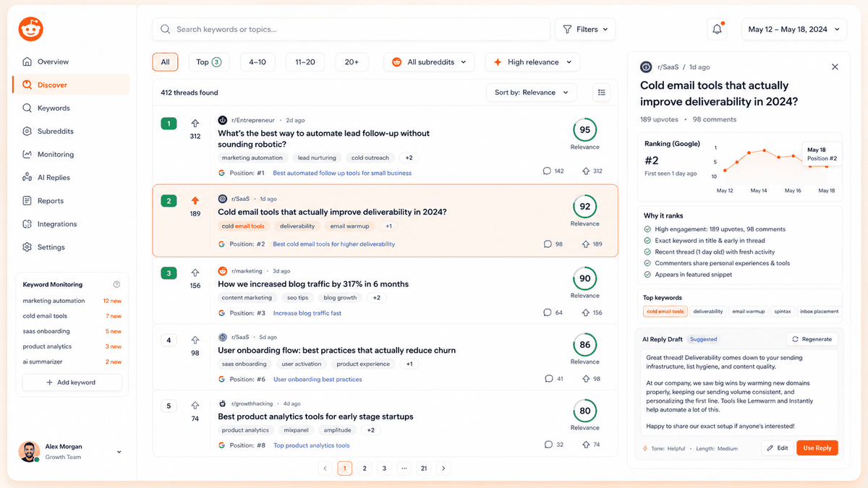Expand the Alex Morgan account menu chevron

click(x=119, y=452)
